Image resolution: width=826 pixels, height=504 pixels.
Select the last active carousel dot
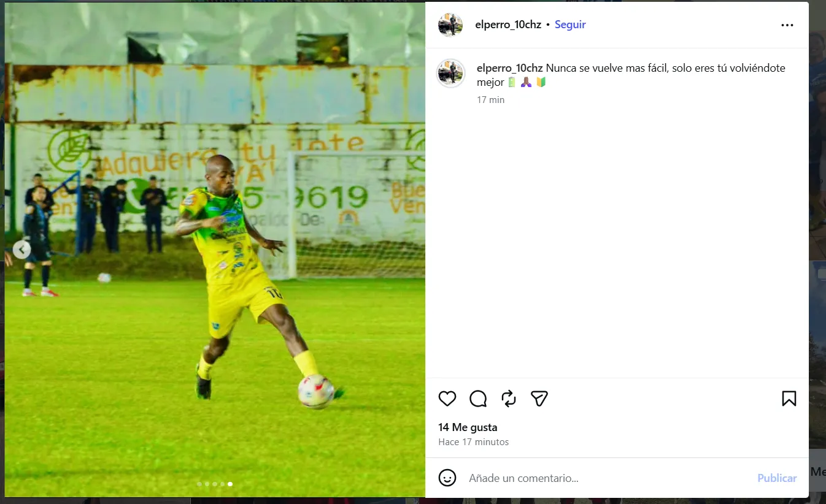point(230,484)
